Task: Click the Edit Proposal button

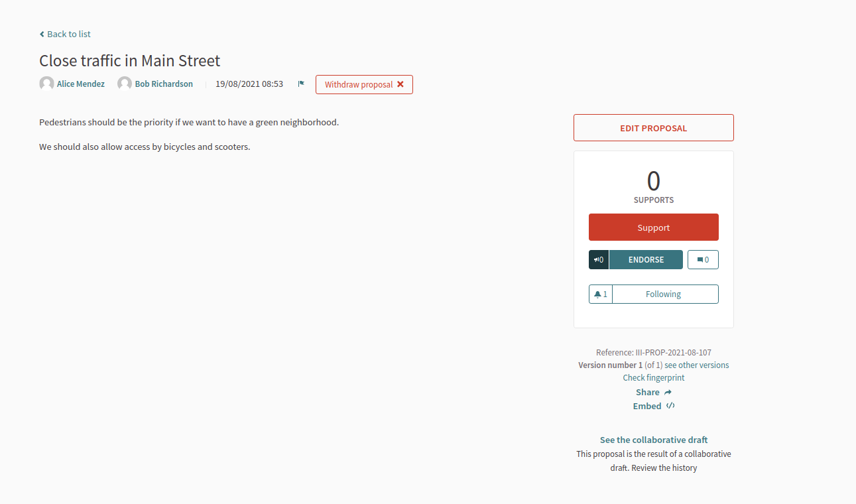Action: (x=654, y=128)
